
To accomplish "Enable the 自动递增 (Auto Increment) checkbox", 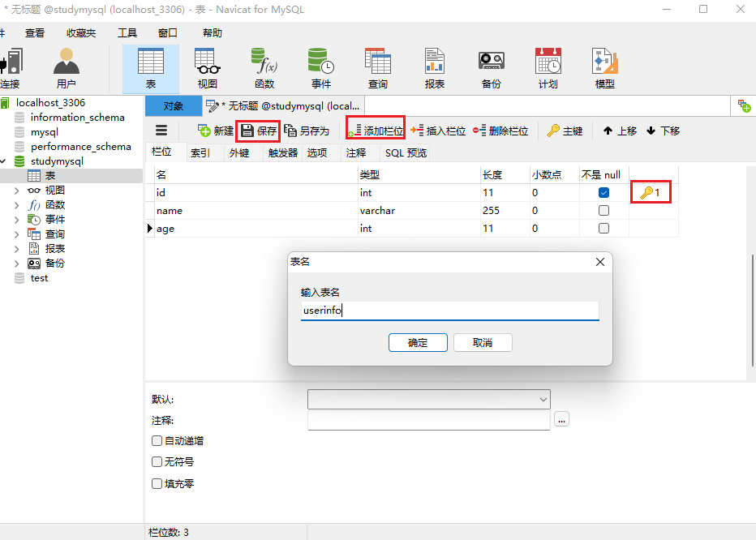I will point(157,440).
